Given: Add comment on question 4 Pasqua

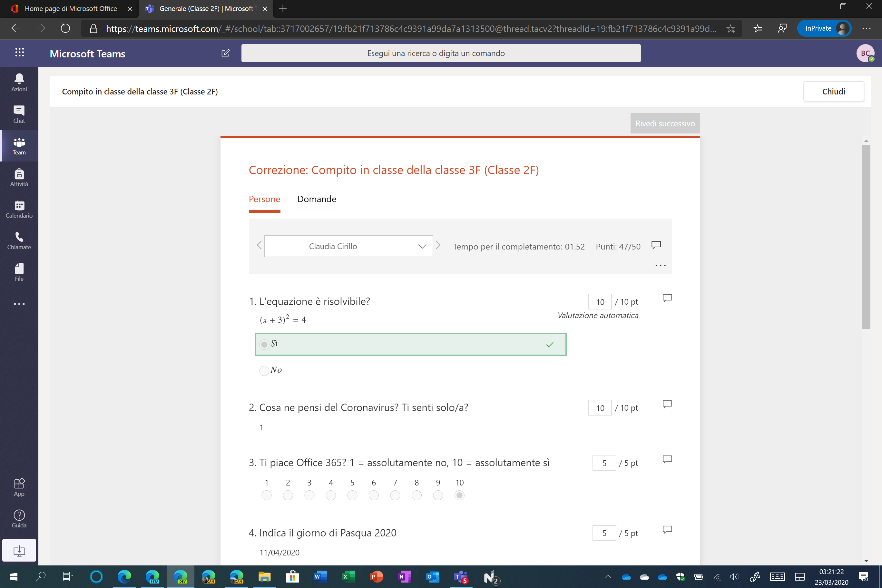Looking at the screenshot, I should pyautogui.click(x=667, y=530).
